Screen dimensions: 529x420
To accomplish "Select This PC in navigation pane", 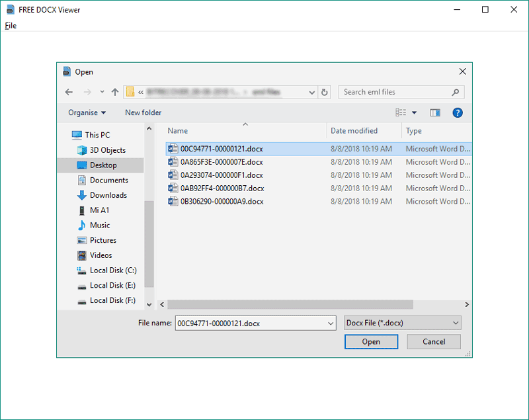I will [x=91, y=135].
